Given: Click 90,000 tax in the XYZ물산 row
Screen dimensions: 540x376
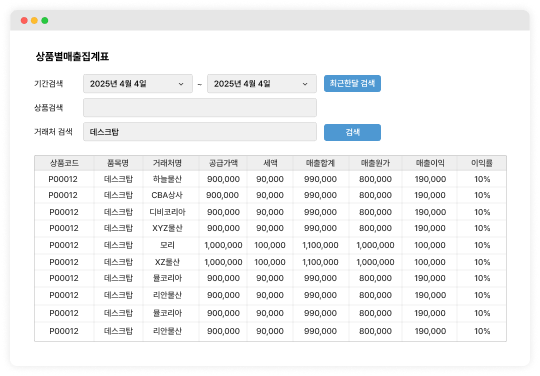Looking at the screenshot, I should [x=270, y=228].
